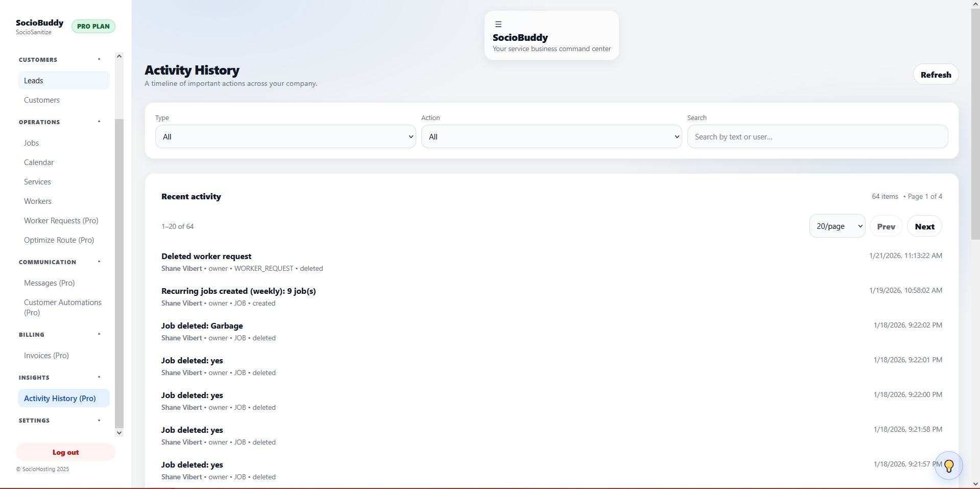This screenshot has height=489, width=980.
Task: Go to the next page of activity
Action: tap(924, 226)
